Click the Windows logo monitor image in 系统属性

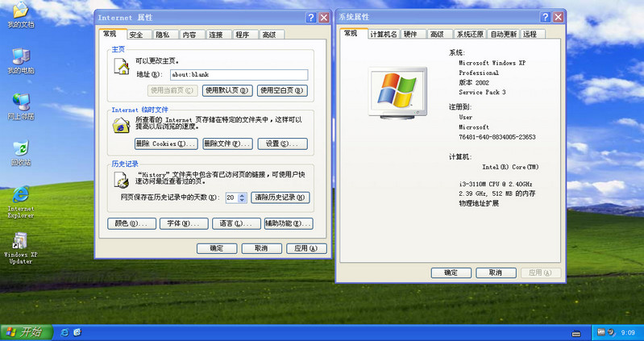coord(397,93)
